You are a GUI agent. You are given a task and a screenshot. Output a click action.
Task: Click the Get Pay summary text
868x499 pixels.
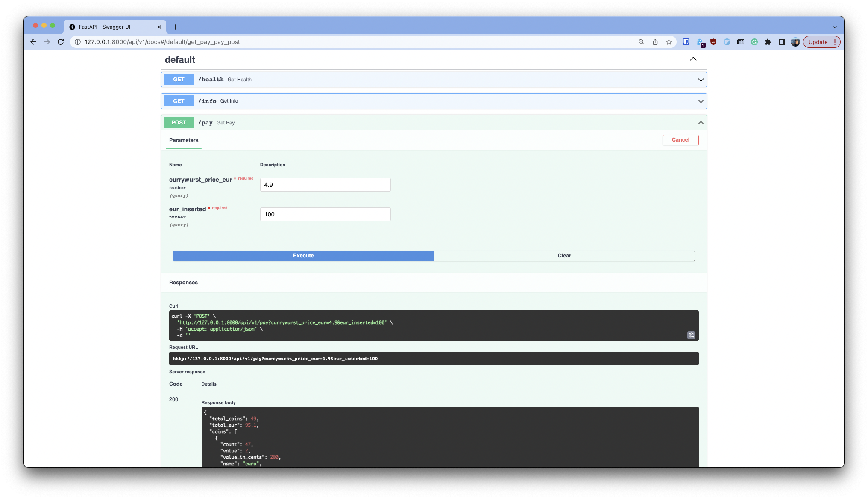226,123
